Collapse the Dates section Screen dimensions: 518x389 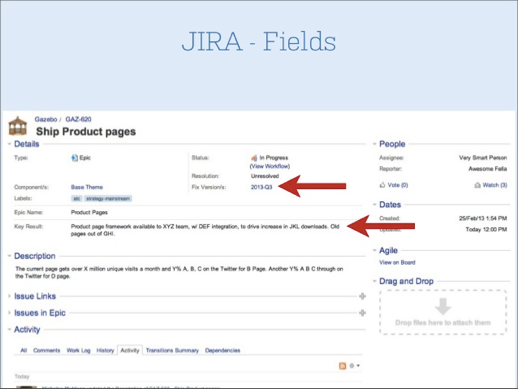click(375, 205)
